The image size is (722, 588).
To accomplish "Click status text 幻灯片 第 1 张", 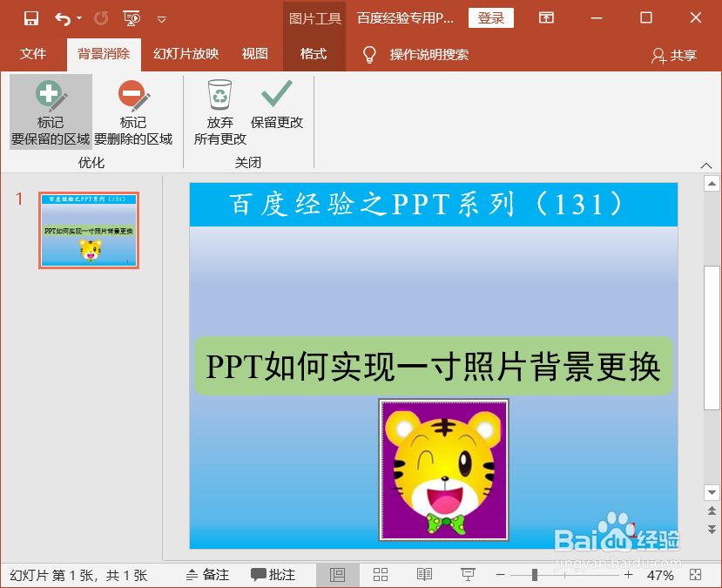I will (x=53, y=575).
